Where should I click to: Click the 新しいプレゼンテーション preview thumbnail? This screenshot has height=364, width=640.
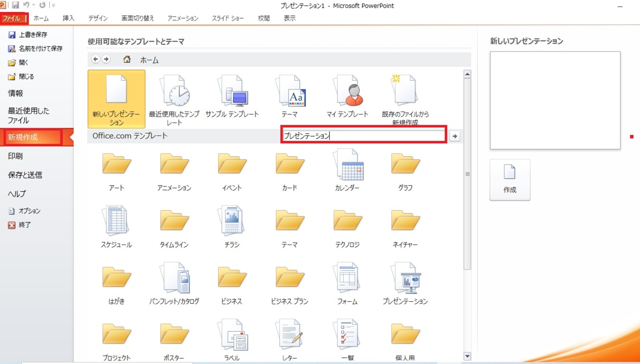(x=555, y=100)
